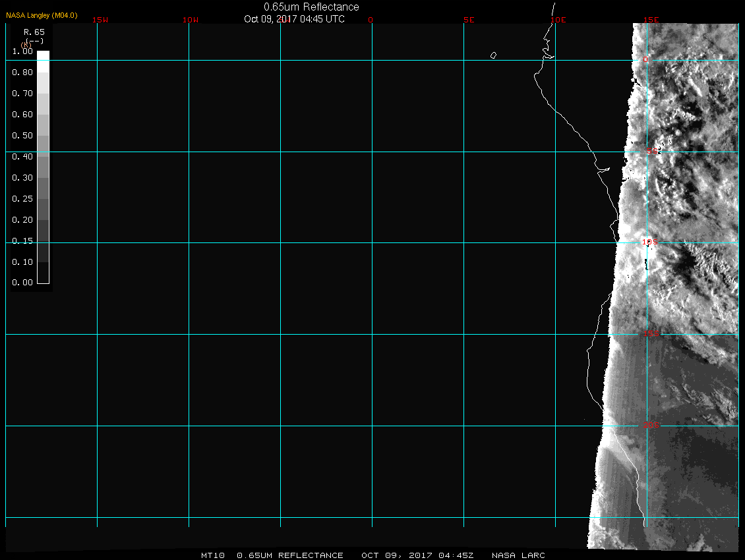Click the red 5S latitude label
This screenshot has width=745, height=560.
651,152
